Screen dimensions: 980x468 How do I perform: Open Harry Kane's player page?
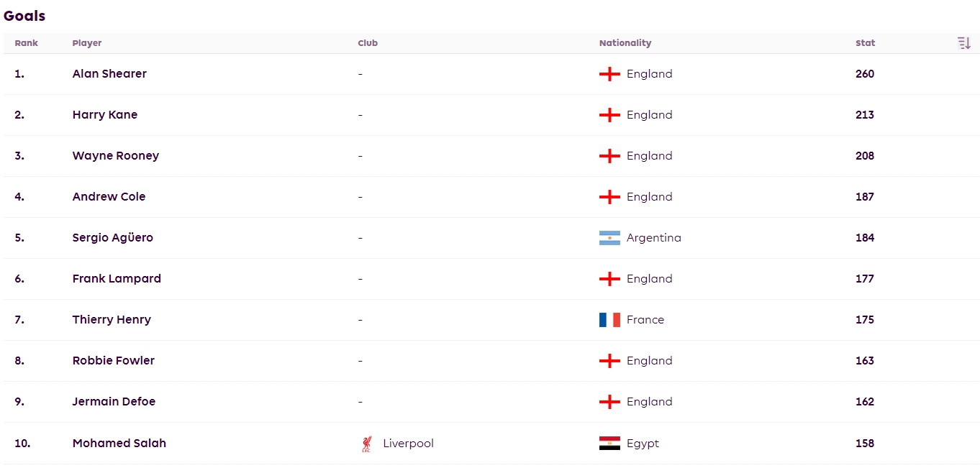click(x=105, y=115)
